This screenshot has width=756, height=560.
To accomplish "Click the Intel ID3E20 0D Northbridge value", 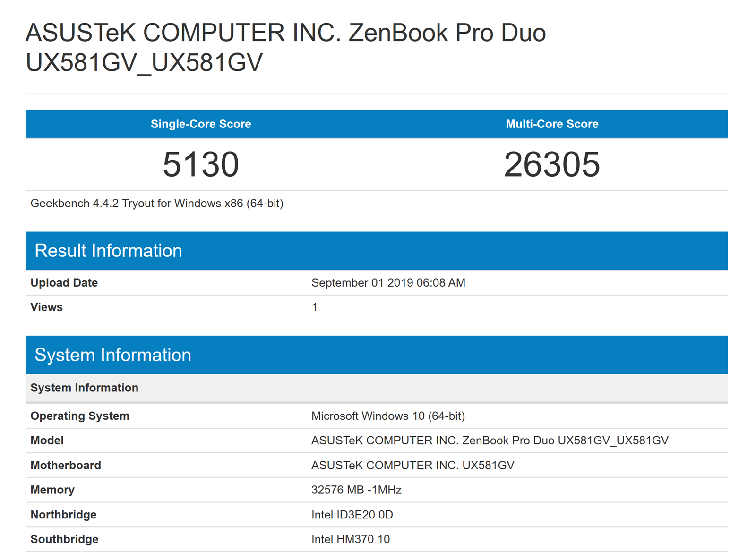I will click(352, 515).
